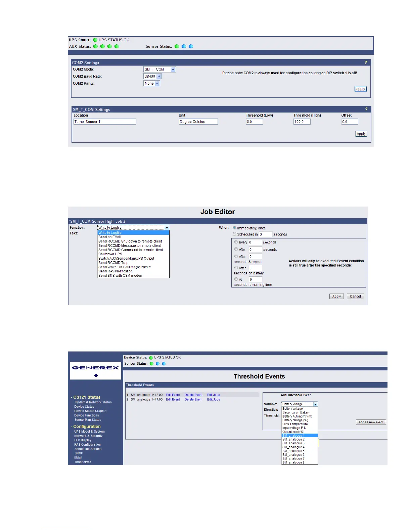Open 'System & Network Status' sidebar link
Viewport: 411px width, 532px height.
[93, 402]
